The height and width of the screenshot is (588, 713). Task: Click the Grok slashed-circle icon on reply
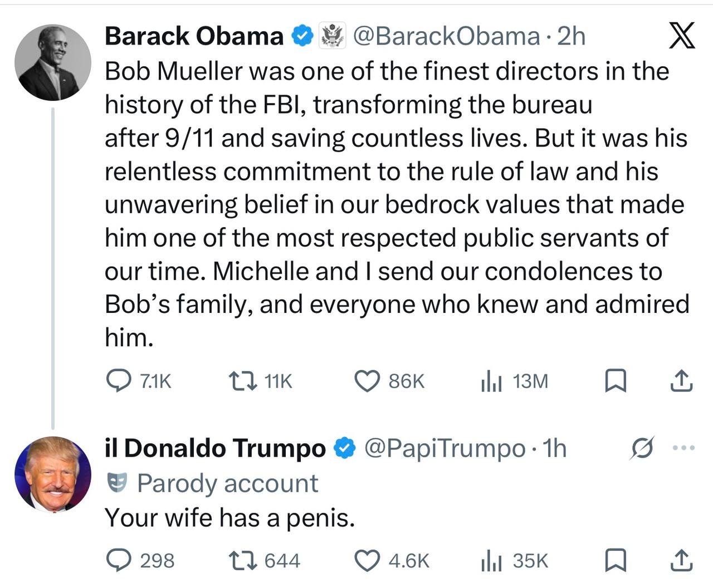(x=641, y=448)
